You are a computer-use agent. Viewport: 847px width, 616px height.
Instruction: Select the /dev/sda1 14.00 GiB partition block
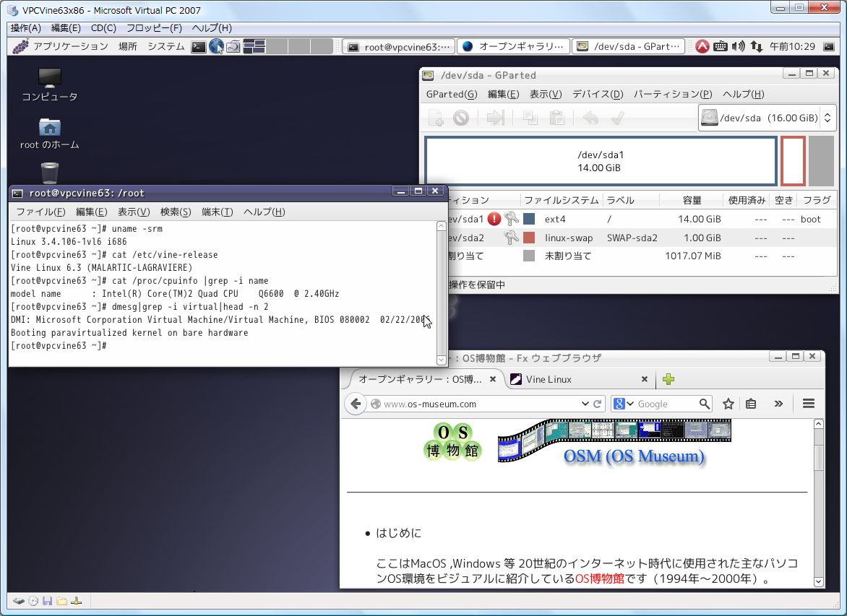point(601,161)
